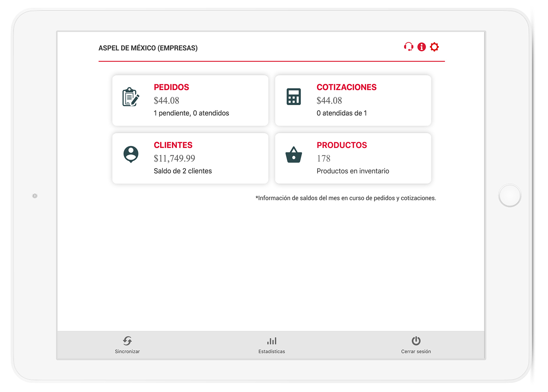Viewport: 548px width, 392px height.
Task: Click the calculator icon for COTIZACIONES
Action: [x=293, y=96]
